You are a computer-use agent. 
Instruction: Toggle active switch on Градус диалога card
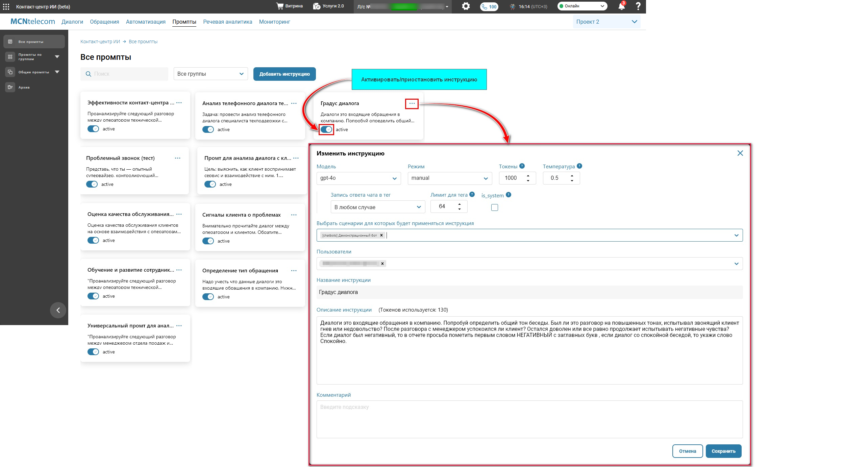(x=326, y=129)
